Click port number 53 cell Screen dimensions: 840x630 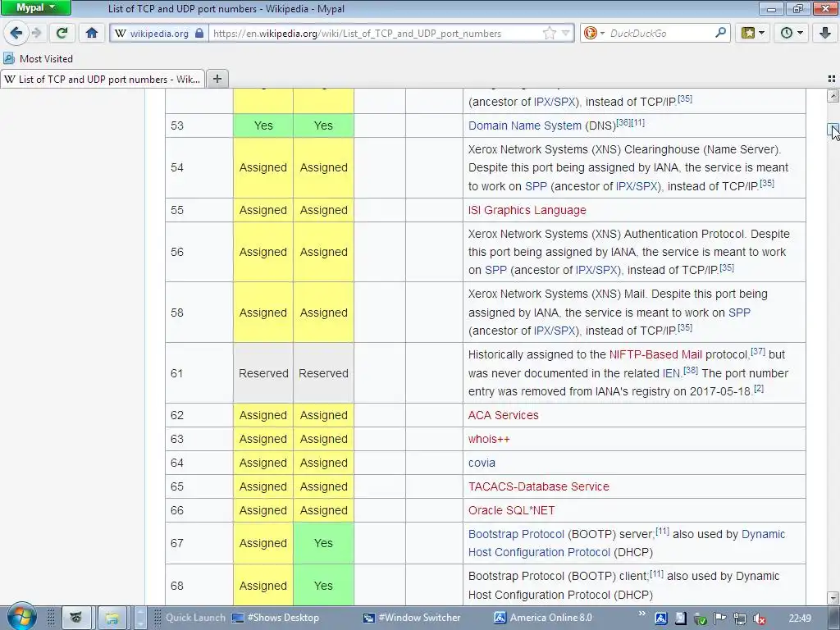tap(199, 126)
